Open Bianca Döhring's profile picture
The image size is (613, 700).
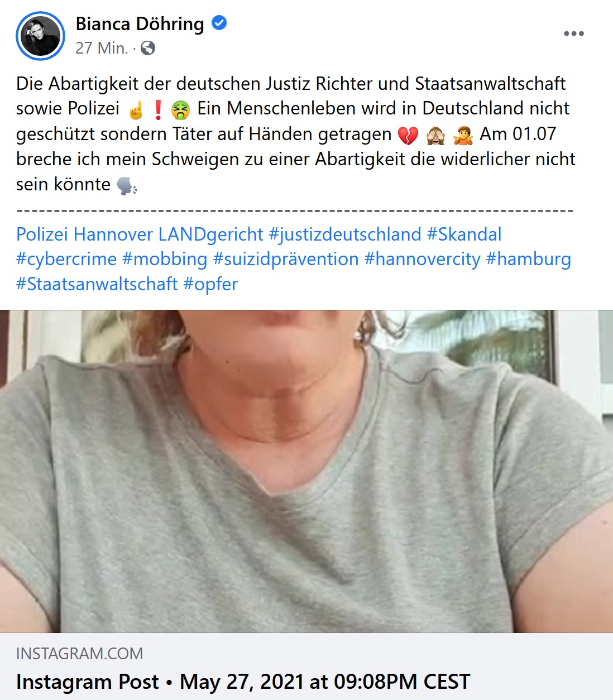tap(40, 36)
